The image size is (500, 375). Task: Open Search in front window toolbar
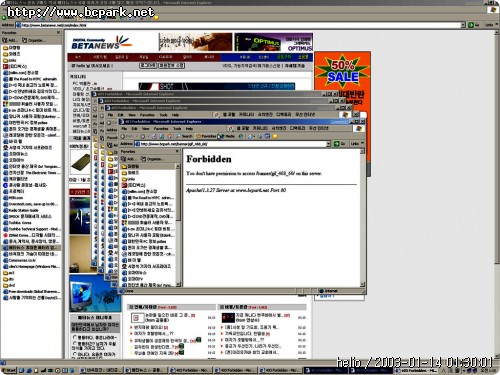(185, 136)
